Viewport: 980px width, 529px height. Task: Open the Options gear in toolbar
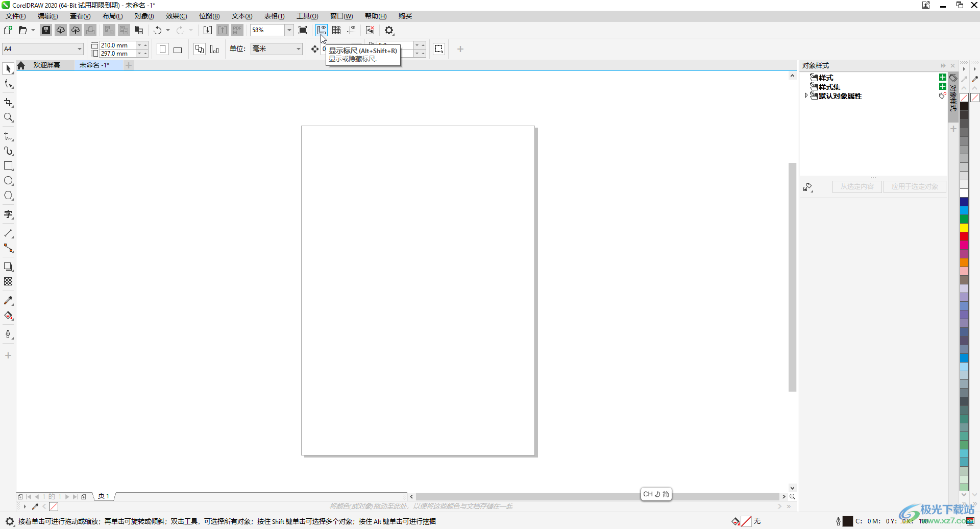pos(389,31)
